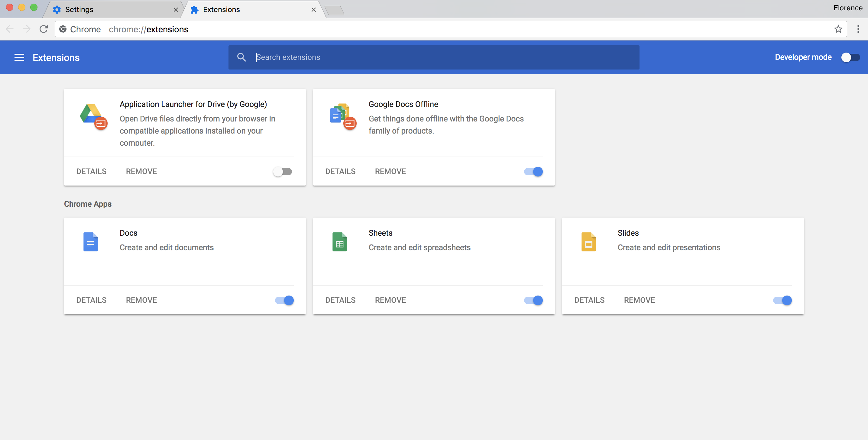
Task: Turn off the Slides app toggle
Action: (x=782, y=300)
